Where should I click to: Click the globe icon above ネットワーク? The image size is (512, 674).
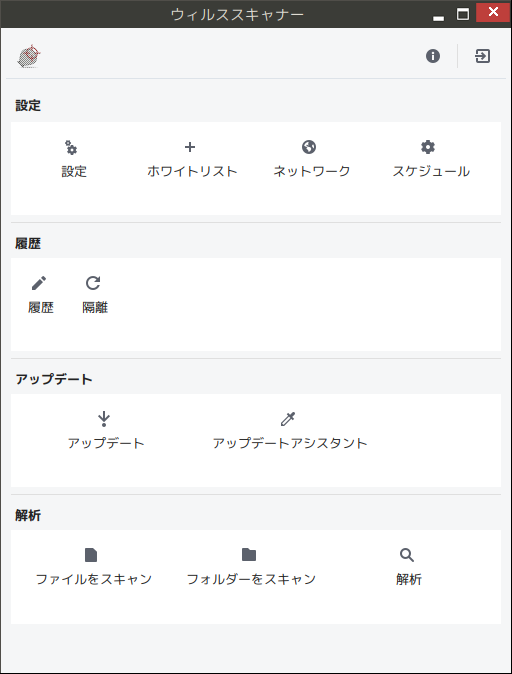[309, 147]
